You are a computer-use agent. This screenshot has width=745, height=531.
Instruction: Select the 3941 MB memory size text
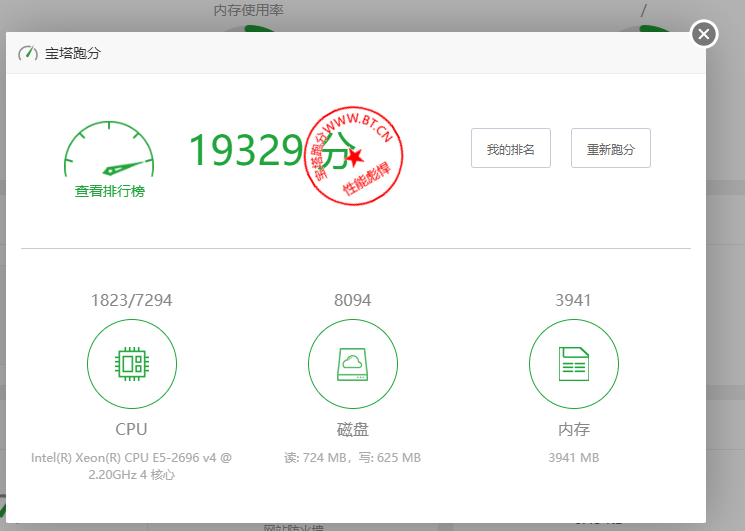573,458
